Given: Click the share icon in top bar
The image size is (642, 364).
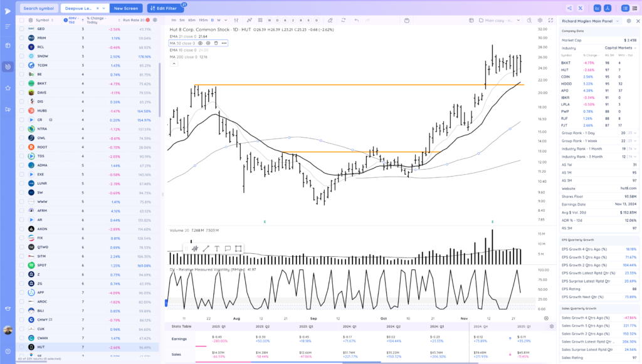Looking at the screenshot, I should tap(569, 8).
